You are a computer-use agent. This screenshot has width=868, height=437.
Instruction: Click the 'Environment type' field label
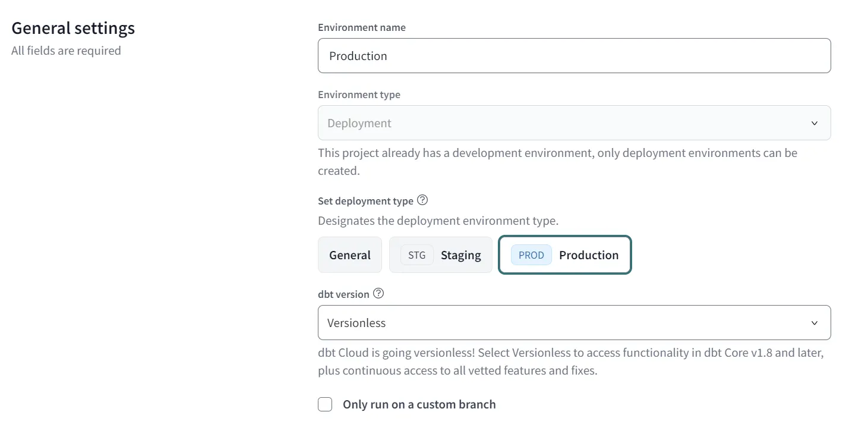pos(359,95)
